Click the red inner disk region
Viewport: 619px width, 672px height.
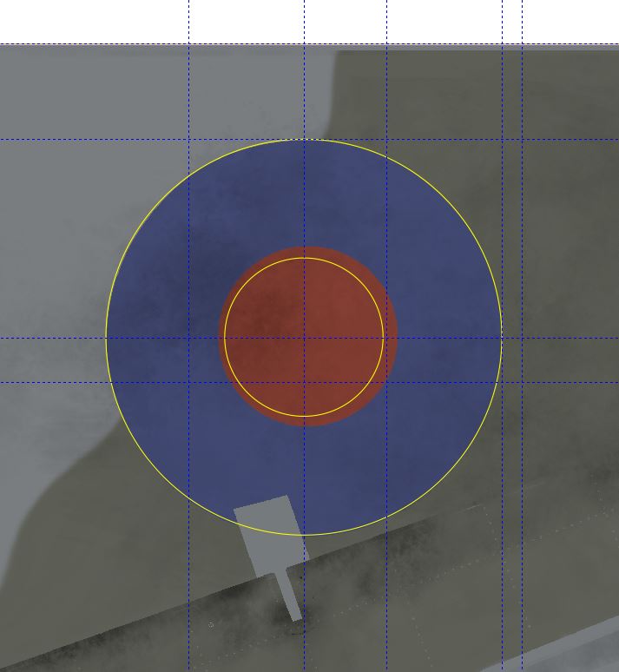(x=308, y=336)
